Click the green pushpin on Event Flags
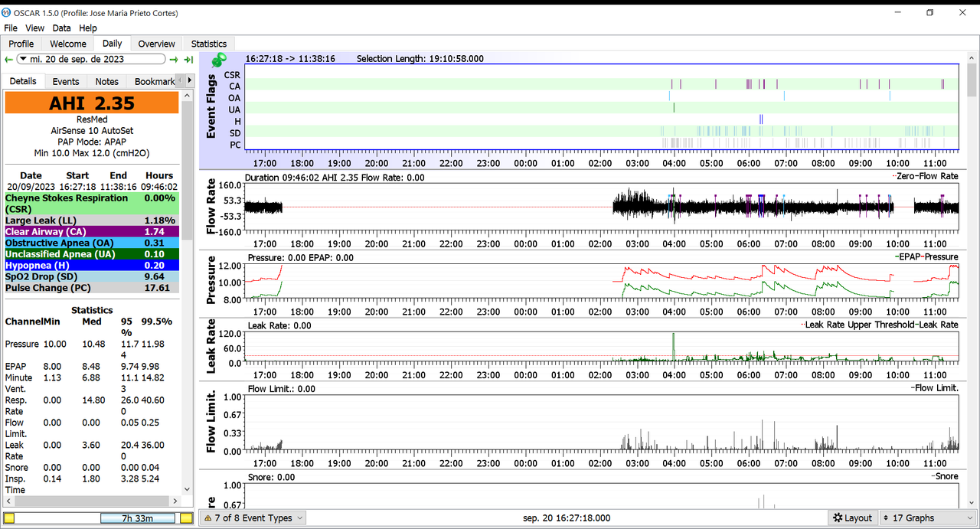This screenshot has height=529, width=980. click(219, 60)
